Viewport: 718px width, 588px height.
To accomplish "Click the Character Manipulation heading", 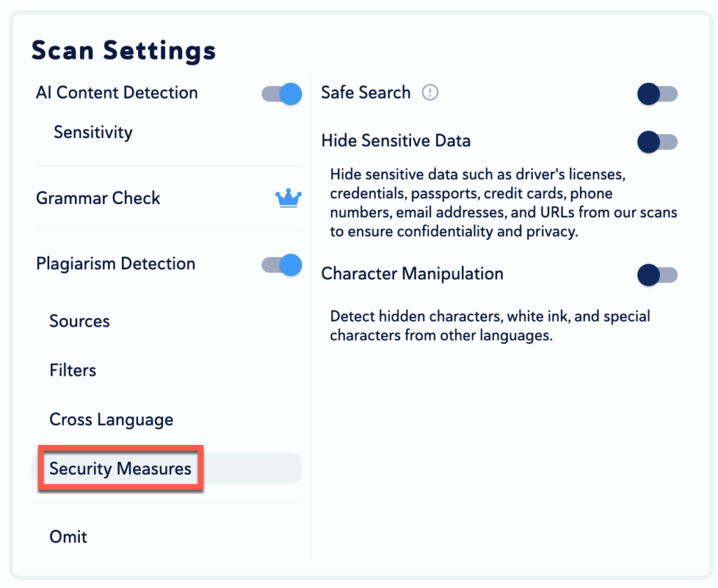I will [412, 274].
